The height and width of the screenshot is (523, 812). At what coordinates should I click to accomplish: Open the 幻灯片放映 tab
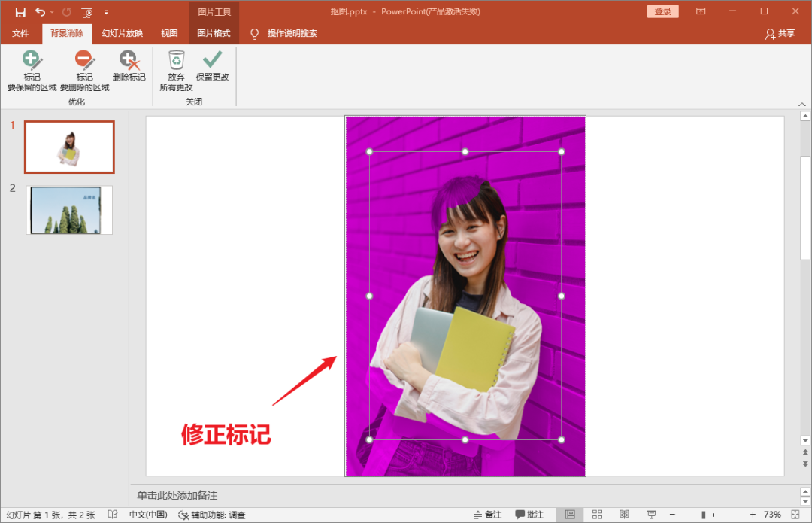click(x=123, y=33)
